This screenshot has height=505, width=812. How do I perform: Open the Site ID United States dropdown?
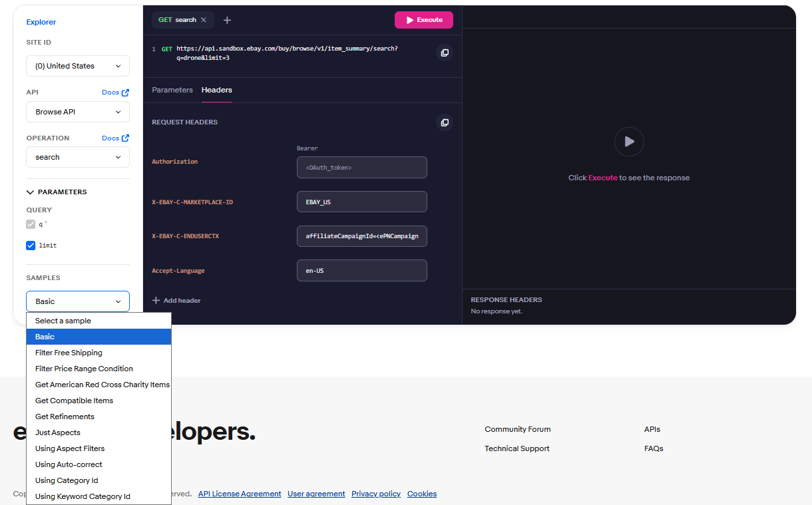78,66
